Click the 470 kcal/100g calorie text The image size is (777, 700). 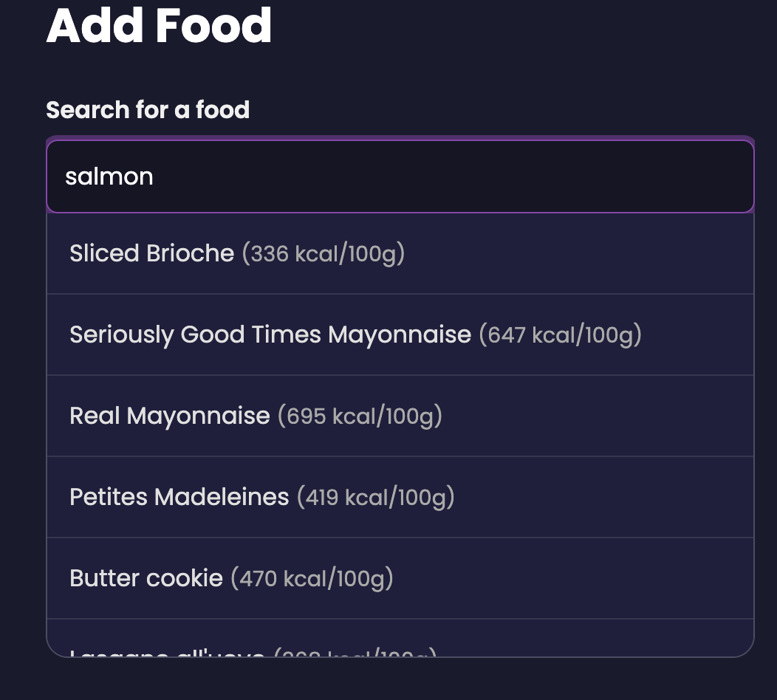click(312, 578)
